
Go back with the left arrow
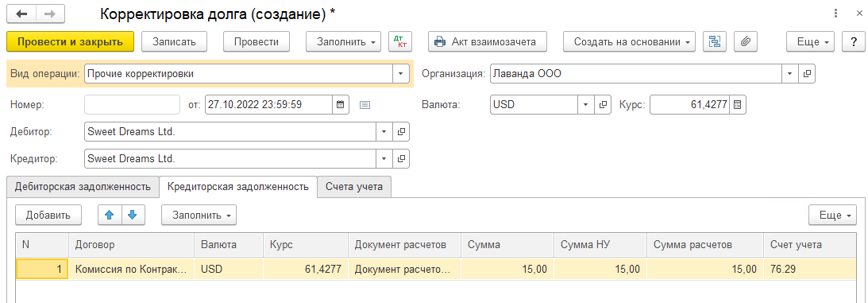coord(22,14)
